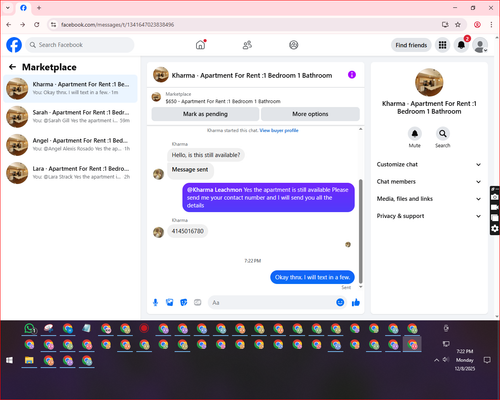Screen dimensions: 500x400
Task: Click the $650 Marketplace listing link
Action: pos(223,101)
